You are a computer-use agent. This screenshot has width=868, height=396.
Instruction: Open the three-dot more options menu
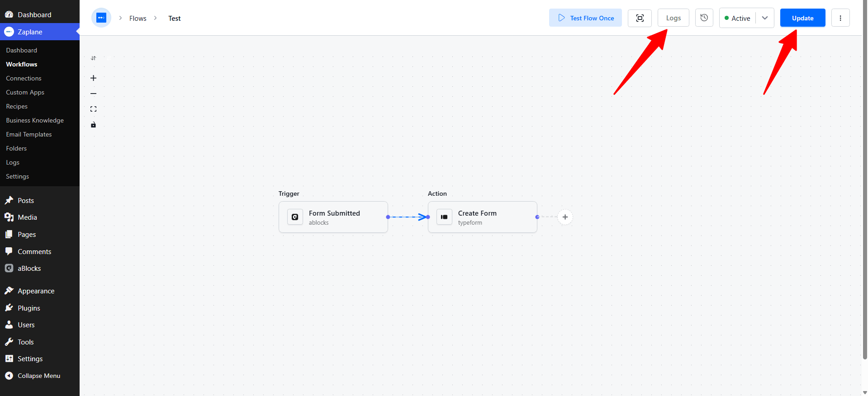tap(840, 18)
